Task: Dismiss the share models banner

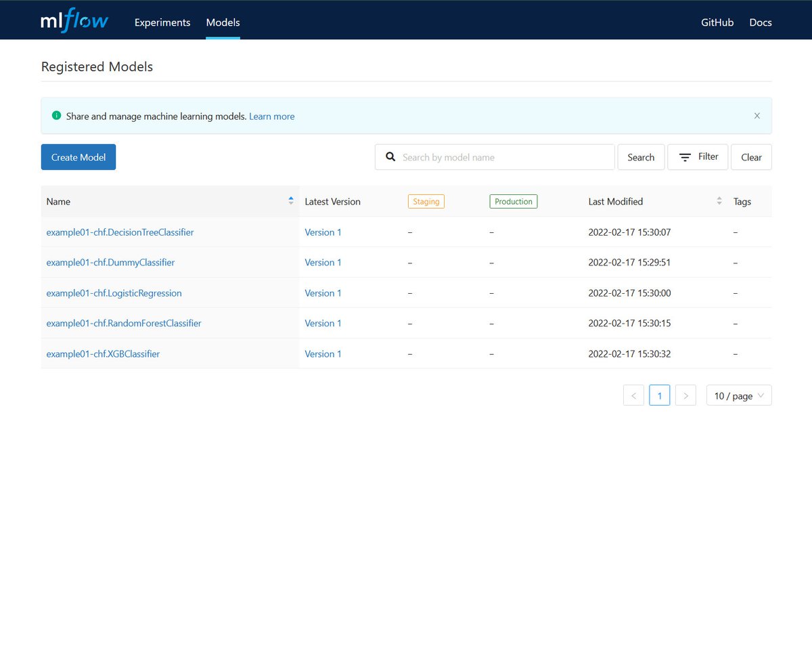Action: (757, 115)
